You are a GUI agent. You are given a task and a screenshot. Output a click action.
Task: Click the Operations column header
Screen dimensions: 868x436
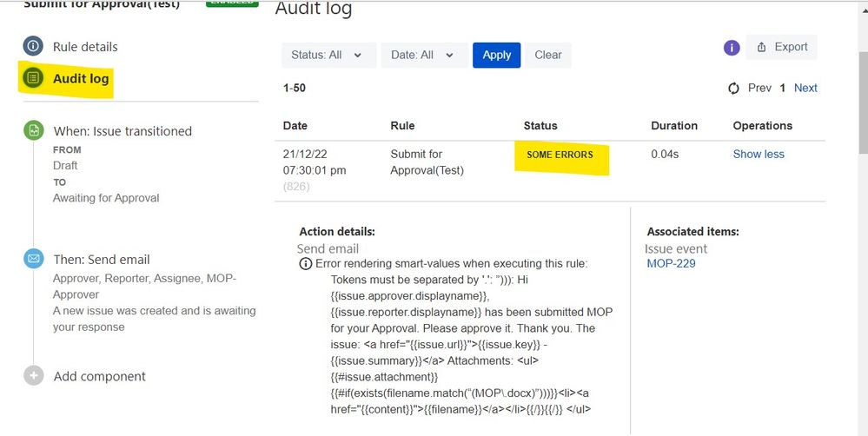(762, 126)
